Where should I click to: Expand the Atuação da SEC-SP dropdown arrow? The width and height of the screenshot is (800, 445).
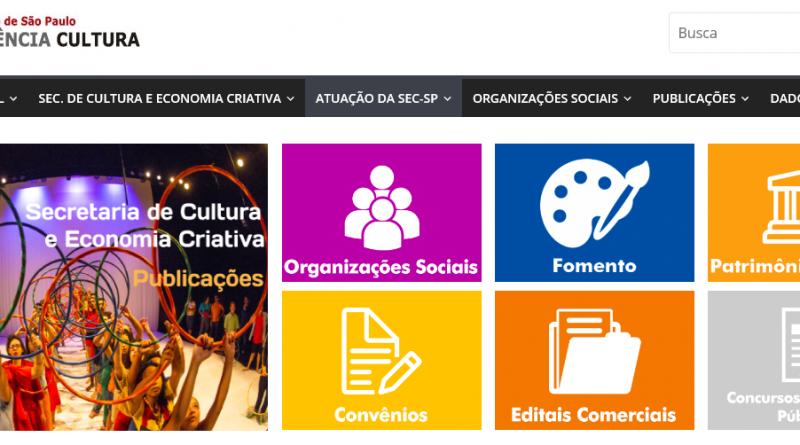click(447, 98)
